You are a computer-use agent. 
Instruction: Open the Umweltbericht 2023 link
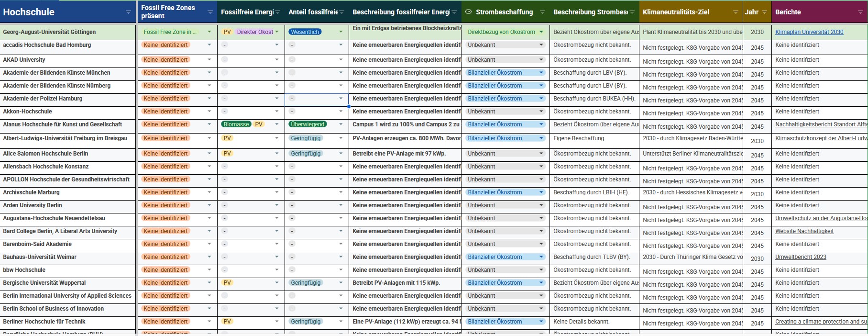point(800,257)
